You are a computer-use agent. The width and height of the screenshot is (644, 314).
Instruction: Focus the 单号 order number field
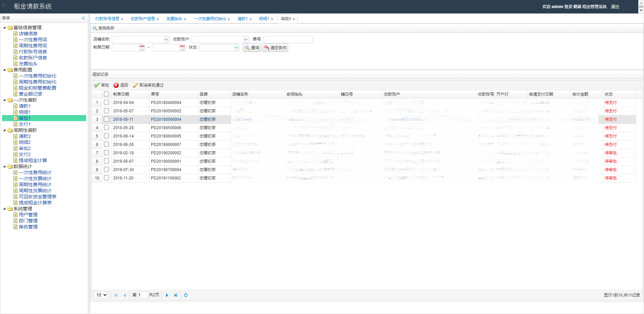(x=288, y=40)
